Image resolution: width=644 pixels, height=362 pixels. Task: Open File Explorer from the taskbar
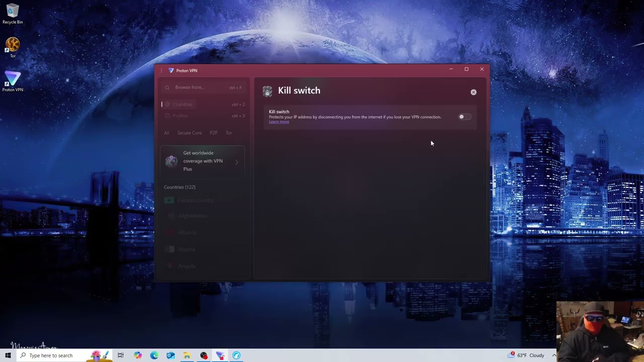[187, 355]
